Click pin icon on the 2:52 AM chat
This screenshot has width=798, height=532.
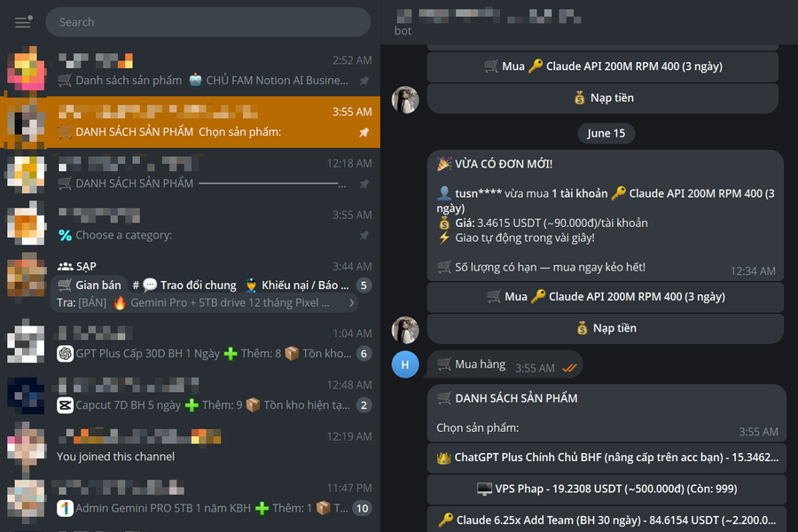(364, 81)
